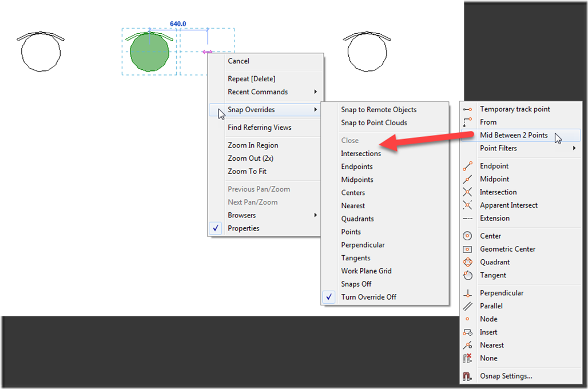Pick the Apparent Intersect snap icon
Viewport: 588px width, 389px height.
[468, 205]
